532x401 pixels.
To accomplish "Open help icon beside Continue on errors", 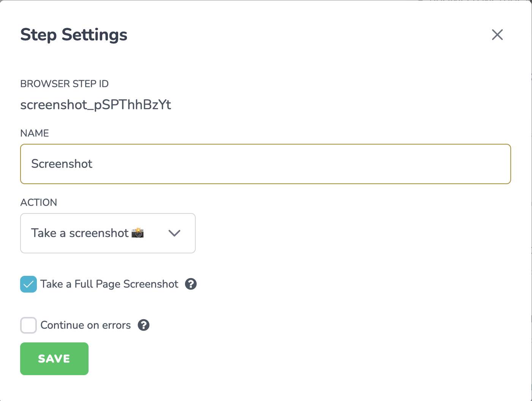I will (x=144, y=325).
